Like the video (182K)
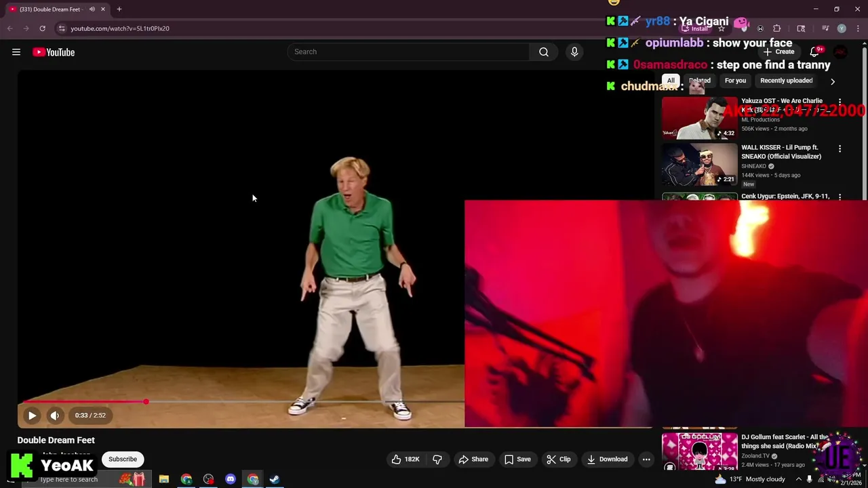The image size is (868, 488). coord(406,460)
